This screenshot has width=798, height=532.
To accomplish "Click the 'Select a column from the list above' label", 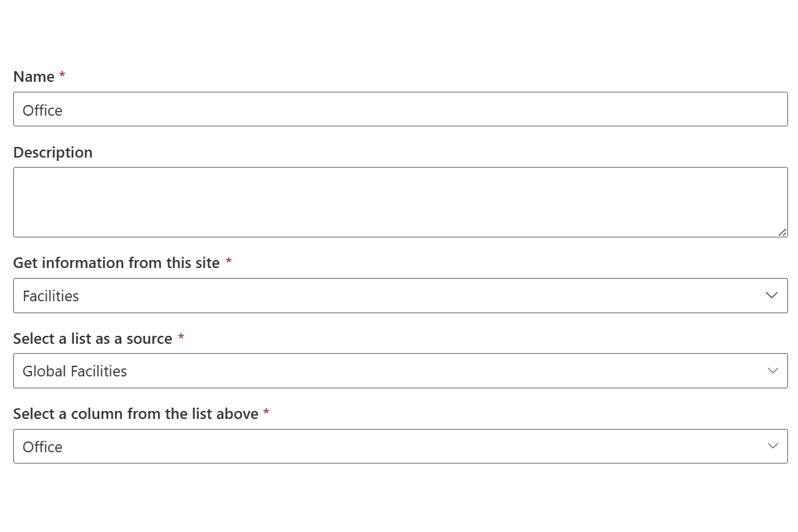I will coord(136,414).
